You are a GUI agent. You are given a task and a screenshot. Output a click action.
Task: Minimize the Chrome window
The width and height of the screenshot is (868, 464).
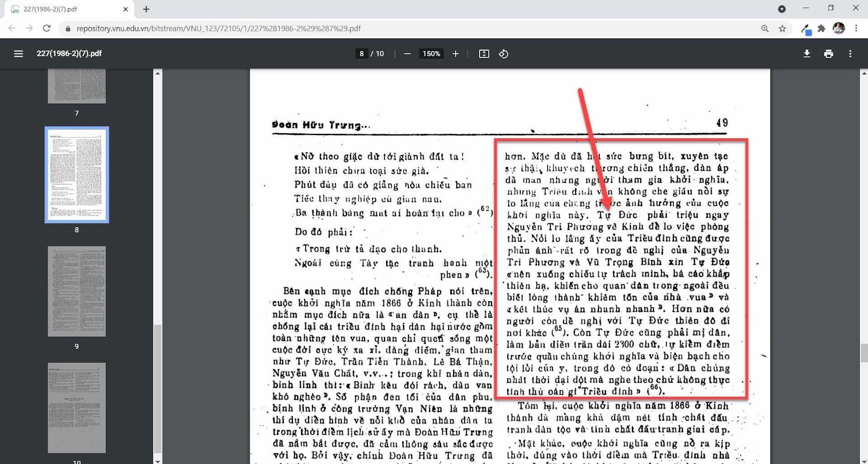pyautogui.click(x=806, y=8)
